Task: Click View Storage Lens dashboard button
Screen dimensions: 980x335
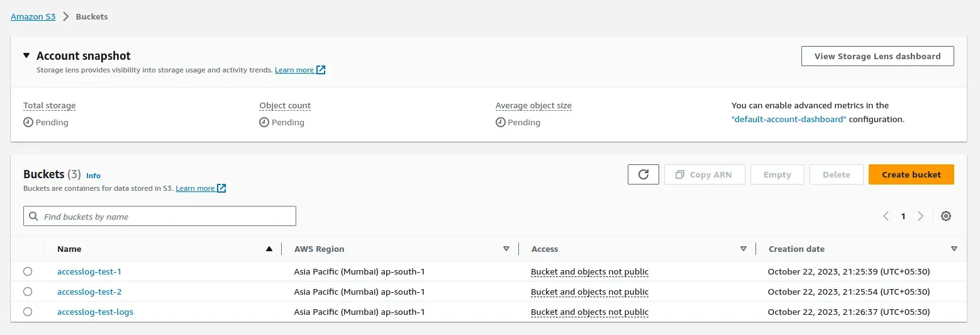Action: pos(877,56)
